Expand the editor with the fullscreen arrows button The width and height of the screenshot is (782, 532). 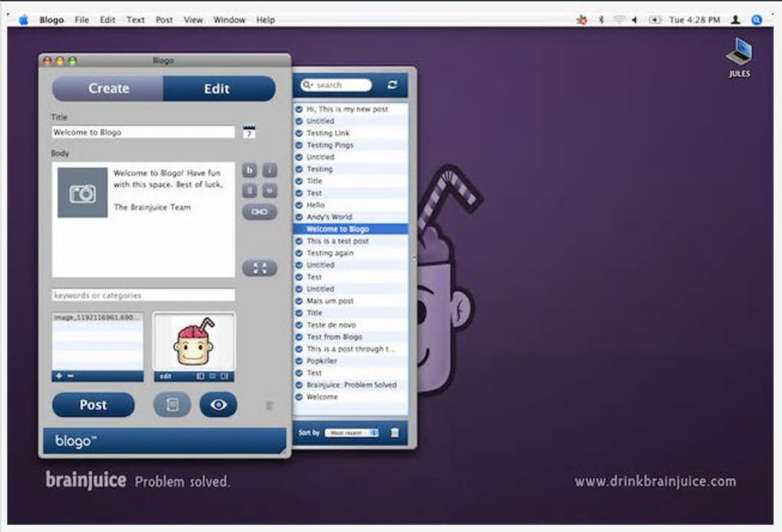point(259,268)
